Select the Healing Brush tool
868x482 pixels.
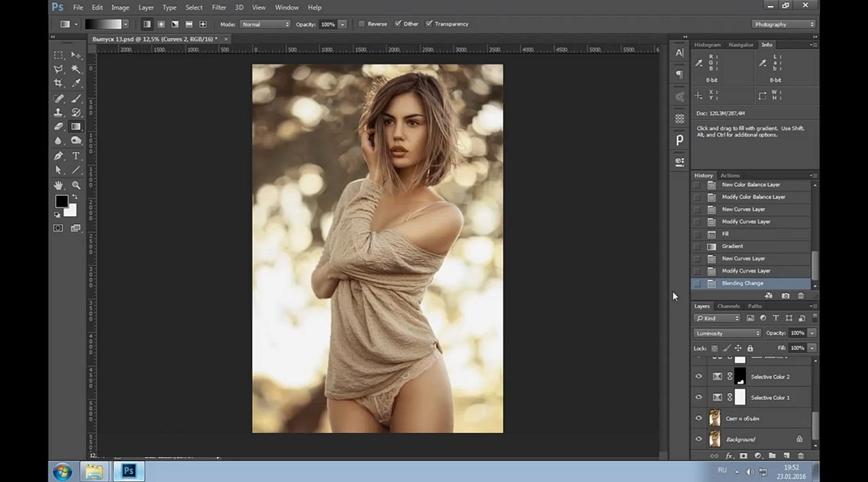[59, 99]
